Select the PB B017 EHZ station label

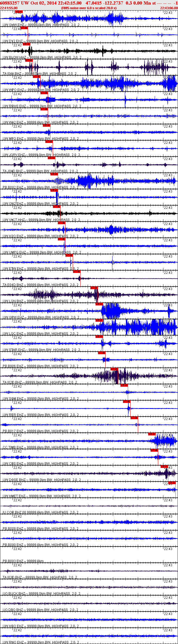click(x=13, y=431)
